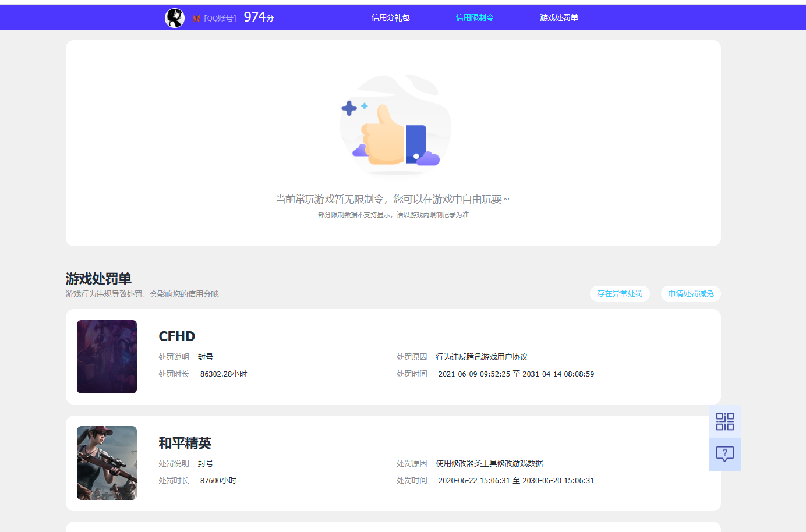Click the 申请处罚减免 button

point(690,293)
